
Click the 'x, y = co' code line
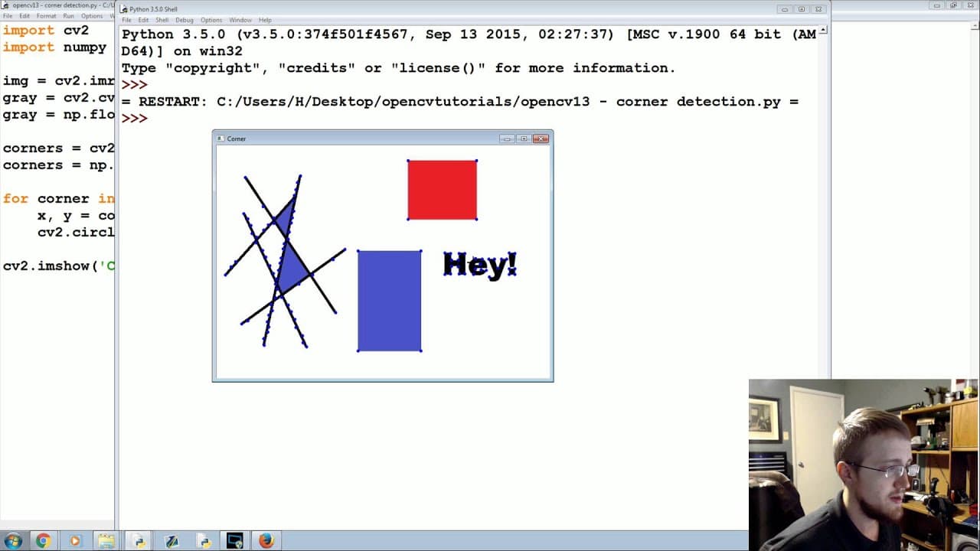click(76, 216)
